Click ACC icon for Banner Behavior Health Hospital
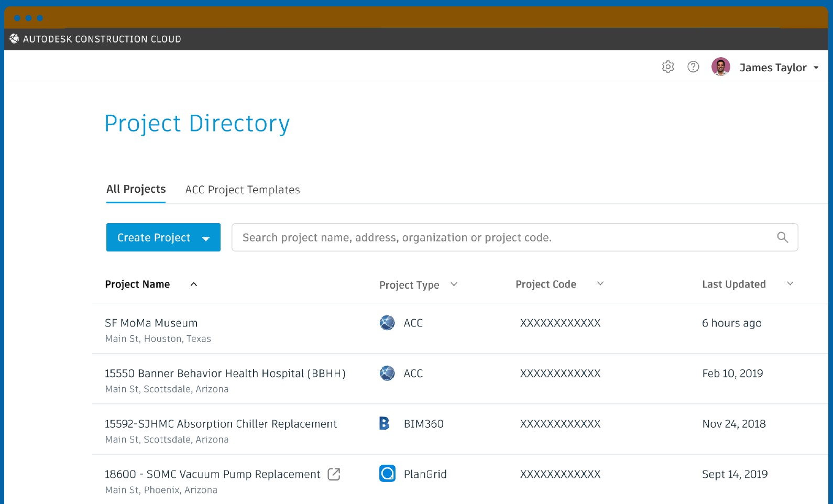Screen dimensions: 833x504 point(387,373)
